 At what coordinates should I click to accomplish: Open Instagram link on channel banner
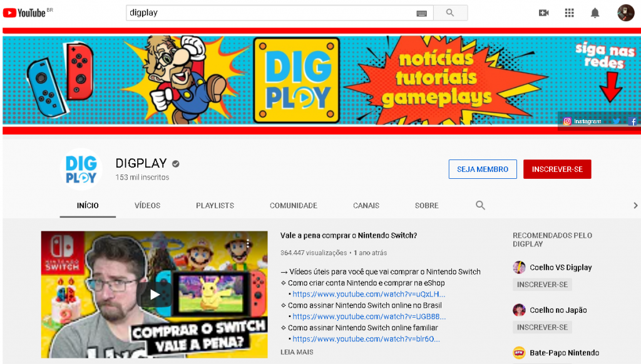click(582, 121)
